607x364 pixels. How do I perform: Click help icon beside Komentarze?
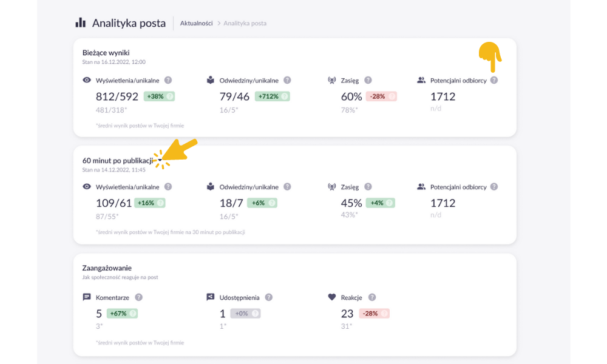138,297
